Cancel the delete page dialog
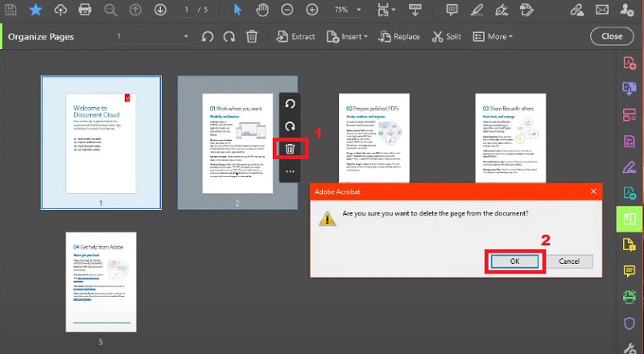Screen dimensions: 644x354 pyautogui.click(x=569, y=261)
